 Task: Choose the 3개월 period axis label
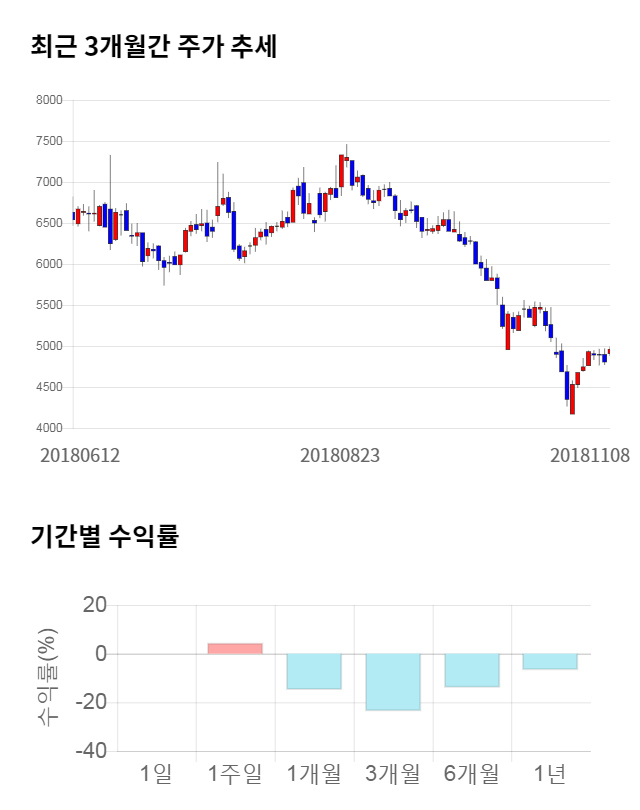pos(393,773)
